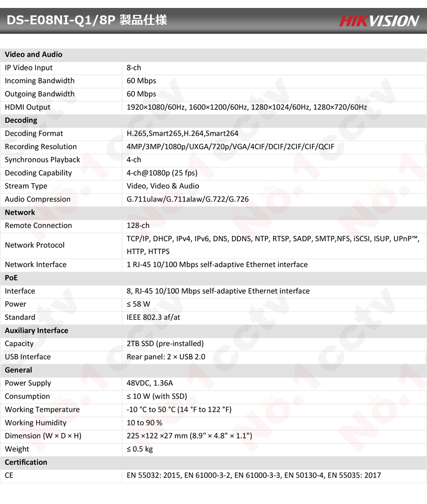Screen dimensions: 427x504
Task: Click the 'Certification' section header
Action: tap(26, 462)
